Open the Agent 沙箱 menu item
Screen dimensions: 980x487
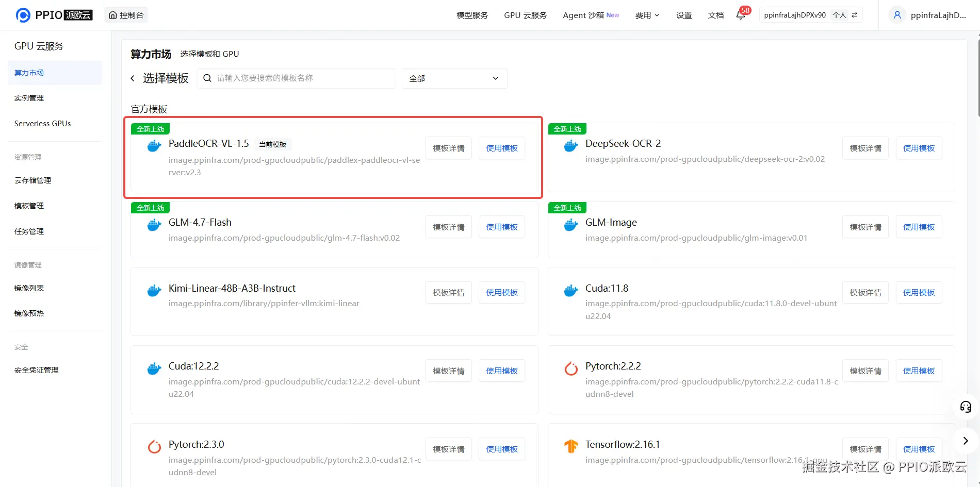coord(591,15)
